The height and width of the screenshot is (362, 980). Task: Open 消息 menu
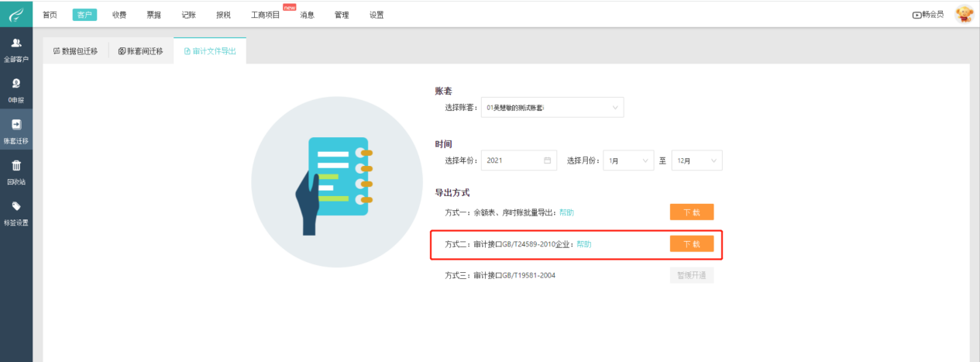tap(307, 15)
